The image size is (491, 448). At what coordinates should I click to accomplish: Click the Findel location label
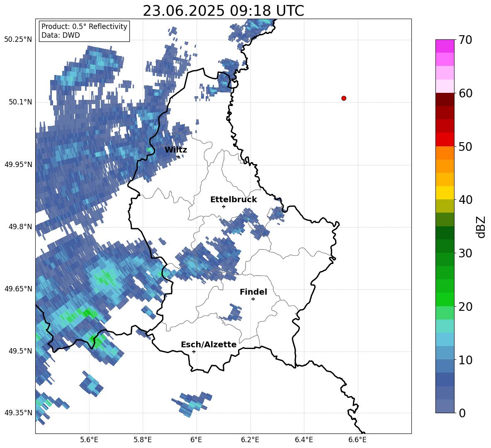(x=253, y=292)
